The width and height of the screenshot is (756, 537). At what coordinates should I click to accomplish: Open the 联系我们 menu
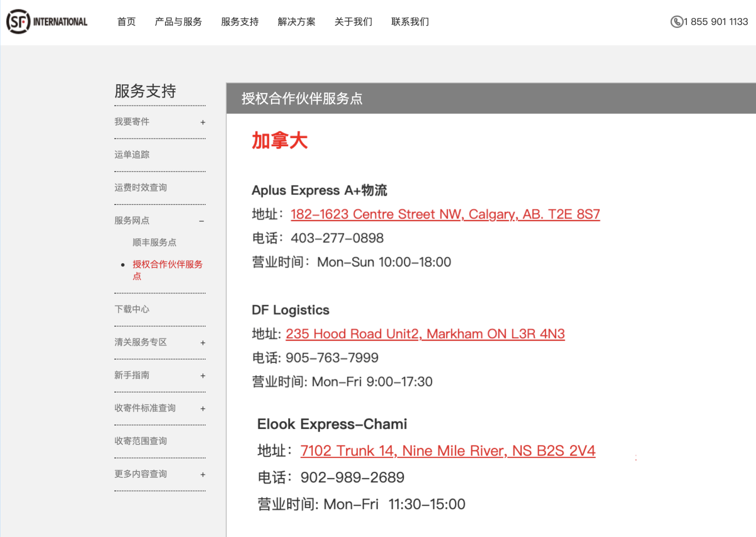tap(410, 22)
